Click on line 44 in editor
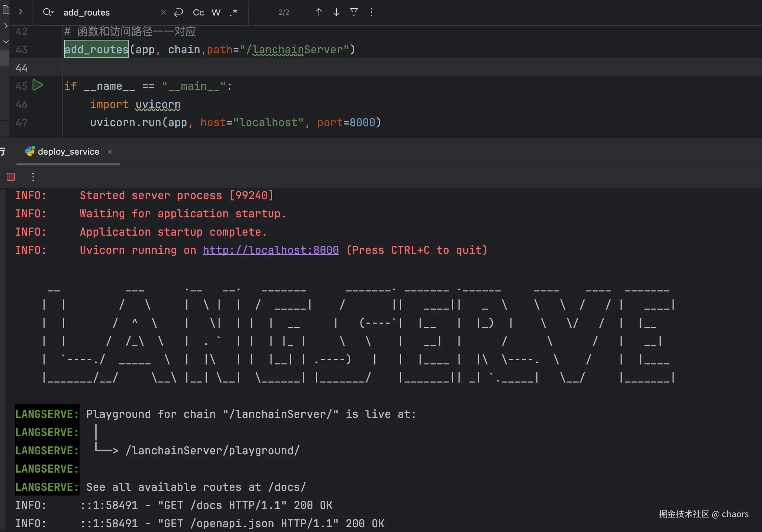The width and height of the screenshot is (762, 532). 236,68
